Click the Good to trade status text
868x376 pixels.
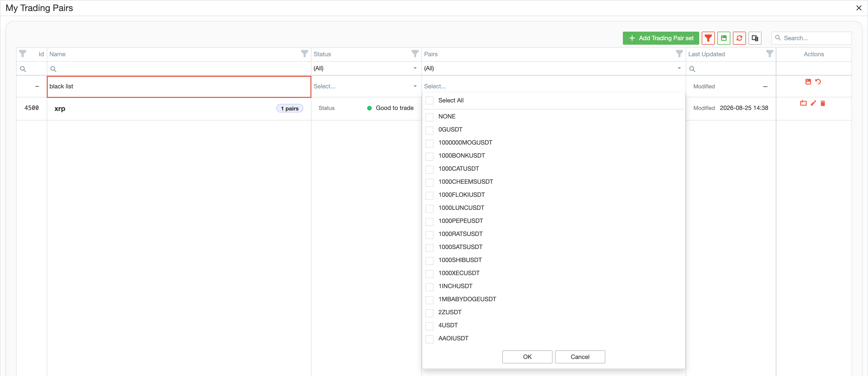[x=394, y=108]
